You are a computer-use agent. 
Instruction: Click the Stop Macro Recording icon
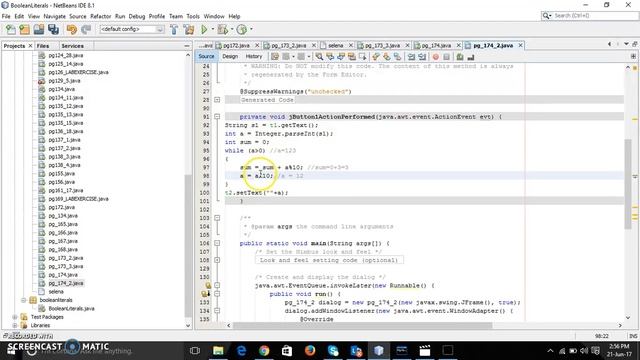coord(447,57)
